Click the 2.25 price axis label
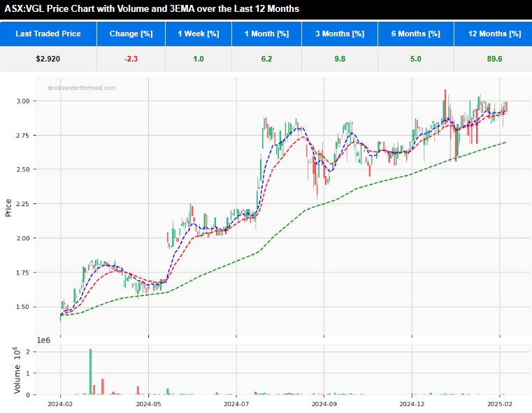The height and width of the screenshot is (413, 532). pos(23,204)
